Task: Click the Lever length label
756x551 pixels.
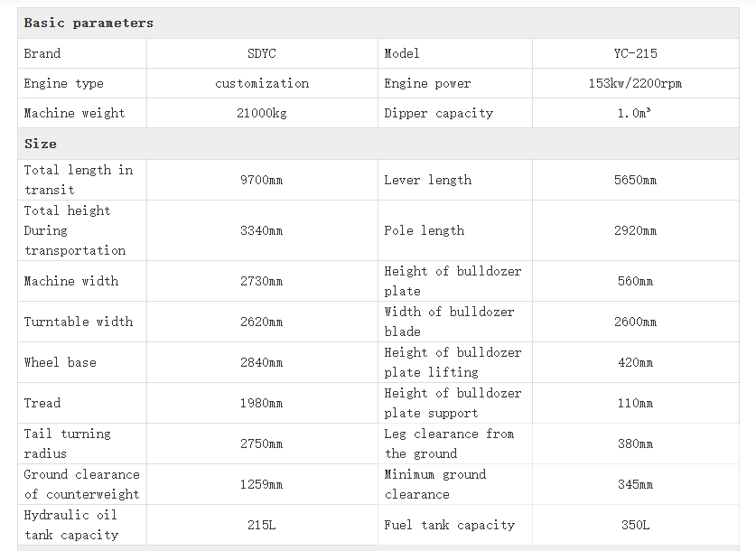Action: click(428, 180)
